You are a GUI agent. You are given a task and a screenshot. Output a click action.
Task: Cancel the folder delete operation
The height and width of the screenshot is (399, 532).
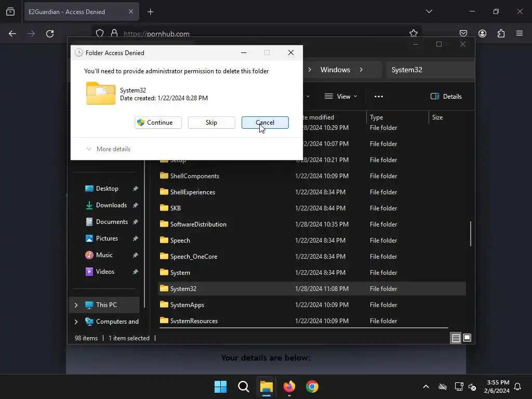[265, 123]
